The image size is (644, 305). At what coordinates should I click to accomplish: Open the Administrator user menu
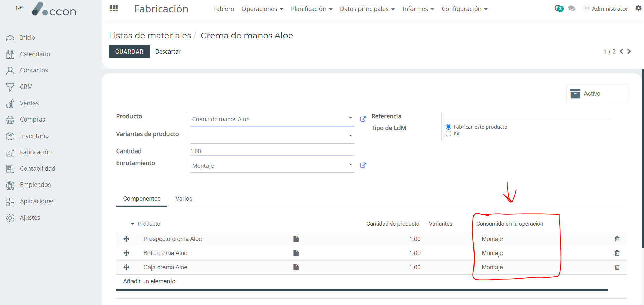(606, 9)
